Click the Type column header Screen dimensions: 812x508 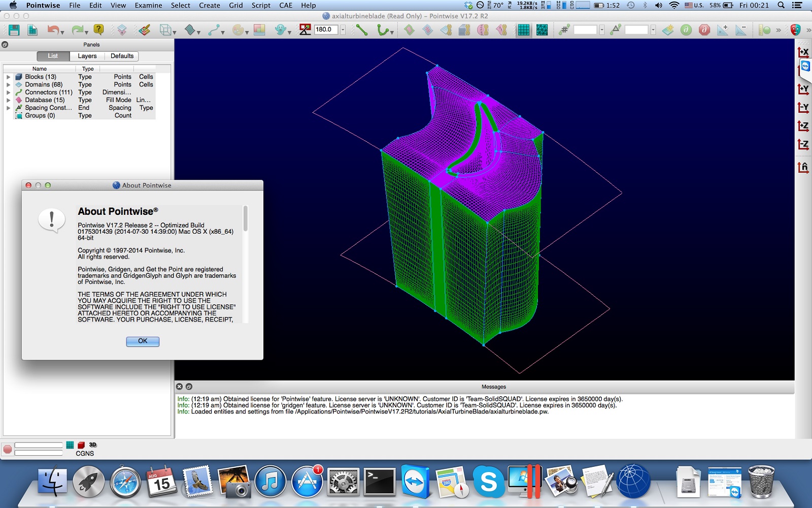(88, 69)
